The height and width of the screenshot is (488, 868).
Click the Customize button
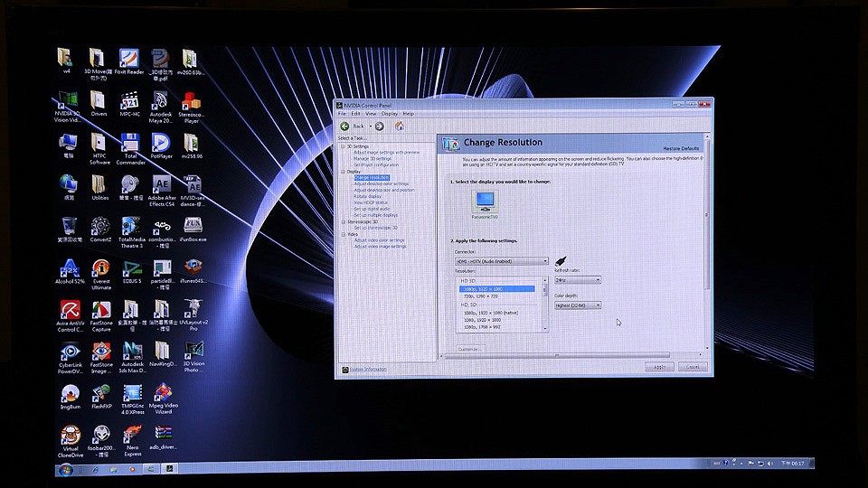470,349
